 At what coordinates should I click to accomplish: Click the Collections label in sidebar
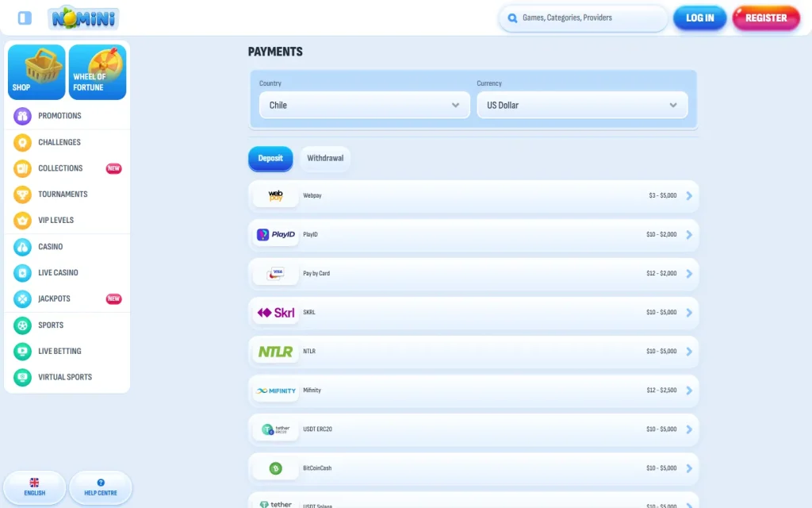pos(60,168)
